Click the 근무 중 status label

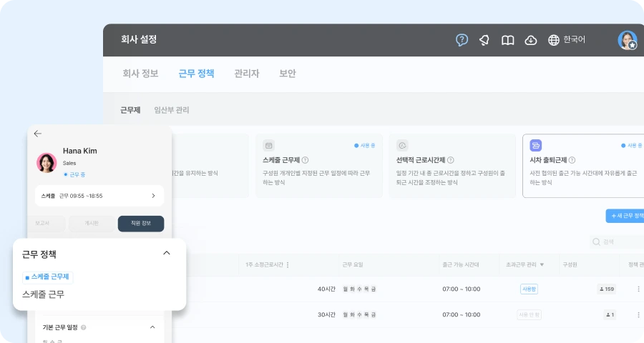click(74, 174)
